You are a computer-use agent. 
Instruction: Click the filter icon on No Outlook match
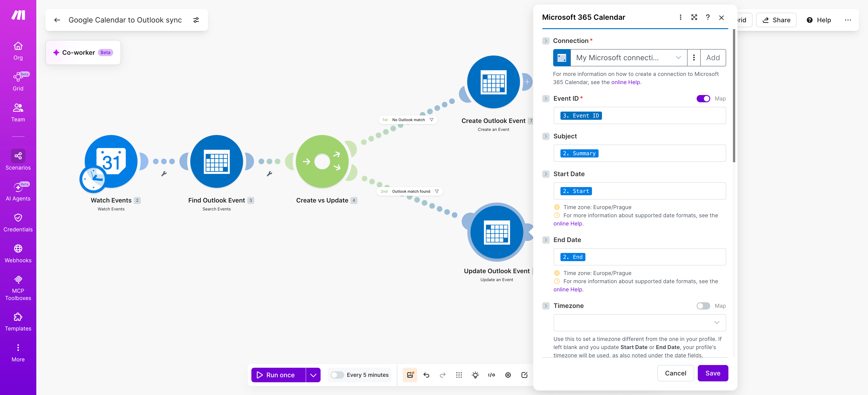tap(431, 120)
